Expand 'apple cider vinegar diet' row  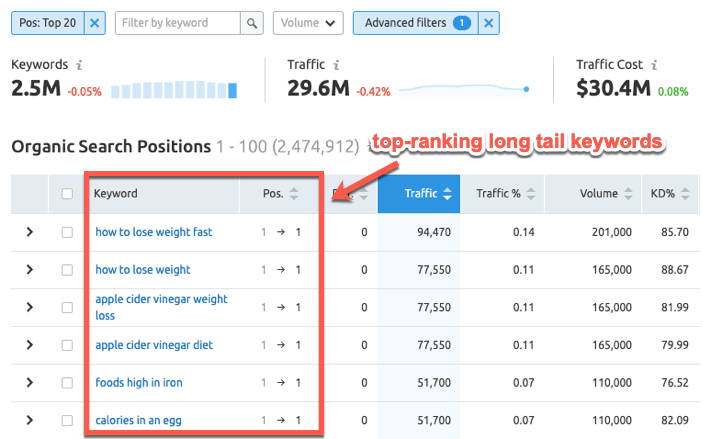pyautogui.click(x=30, y=345)
